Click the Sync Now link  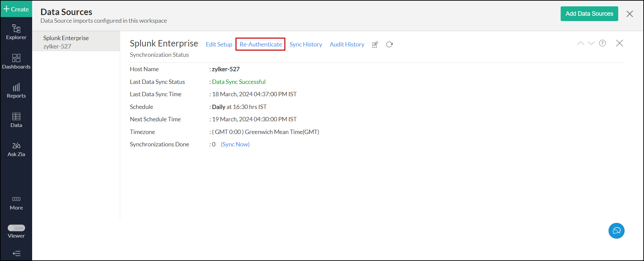[235, 144]
